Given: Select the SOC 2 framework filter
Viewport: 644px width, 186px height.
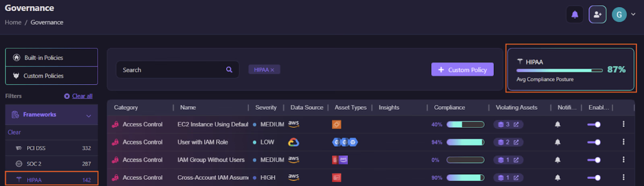Looking at the screenshot, I should (x=52, y=164).
